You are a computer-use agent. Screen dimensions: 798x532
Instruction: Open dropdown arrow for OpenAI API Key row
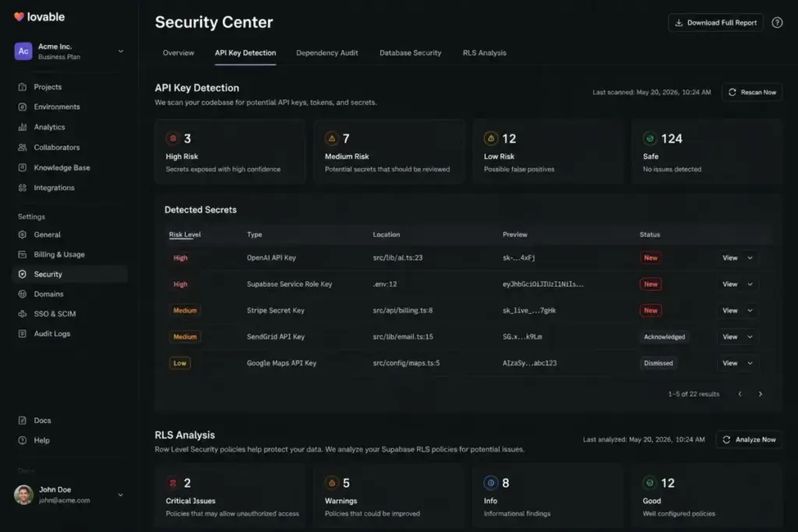coord(750,258)
